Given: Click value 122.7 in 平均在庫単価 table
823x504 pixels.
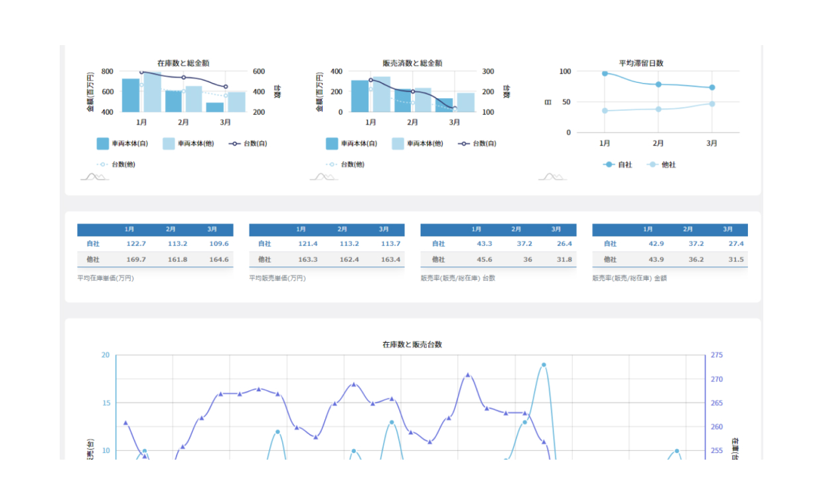Looking at the screenshot, I should click(x=136, y=243).
